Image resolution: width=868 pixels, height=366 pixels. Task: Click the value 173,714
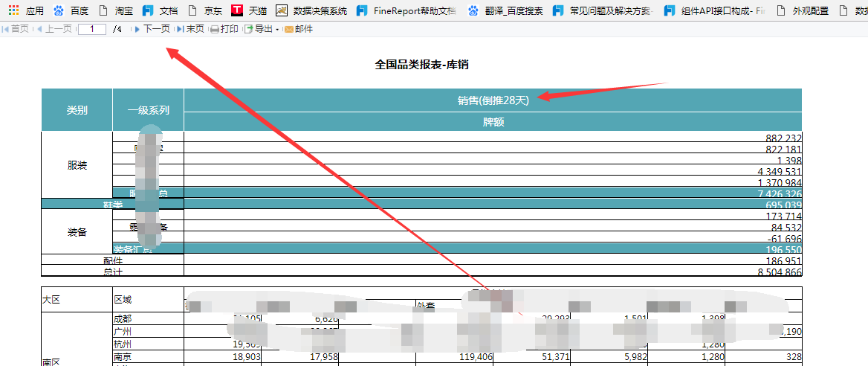click(x=784, y=216)
